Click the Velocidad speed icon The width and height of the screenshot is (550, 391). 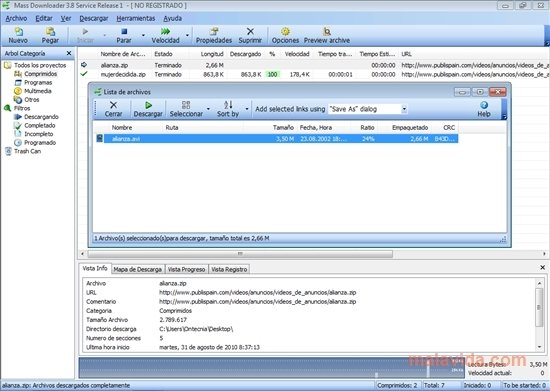coord(165,32)
